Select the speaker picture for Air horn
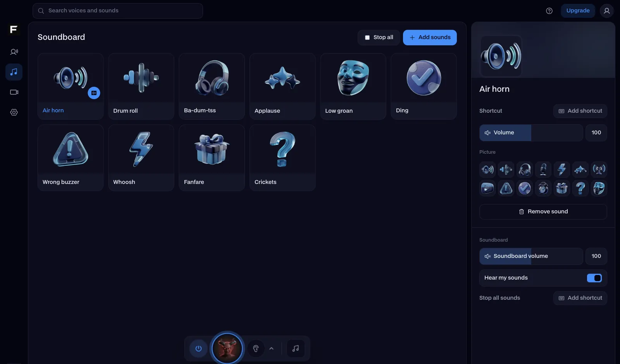620x364 pixels. (487, 170)
